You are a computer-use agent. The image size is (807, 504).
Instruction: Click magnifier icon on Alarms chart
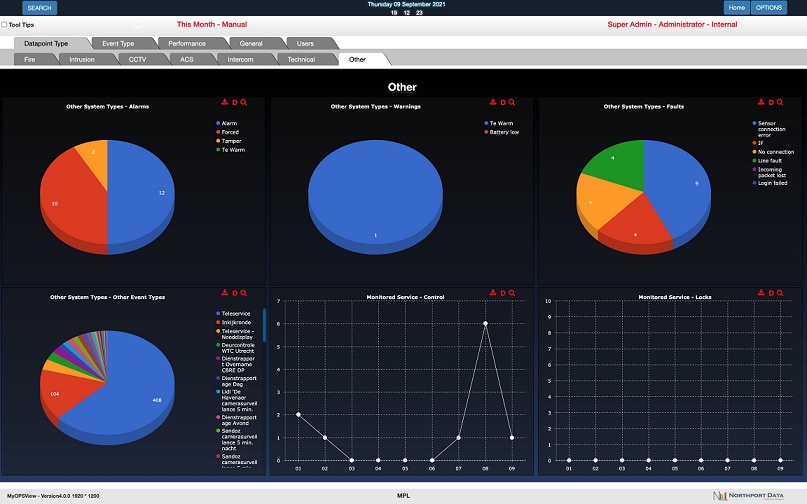[244, 102]
